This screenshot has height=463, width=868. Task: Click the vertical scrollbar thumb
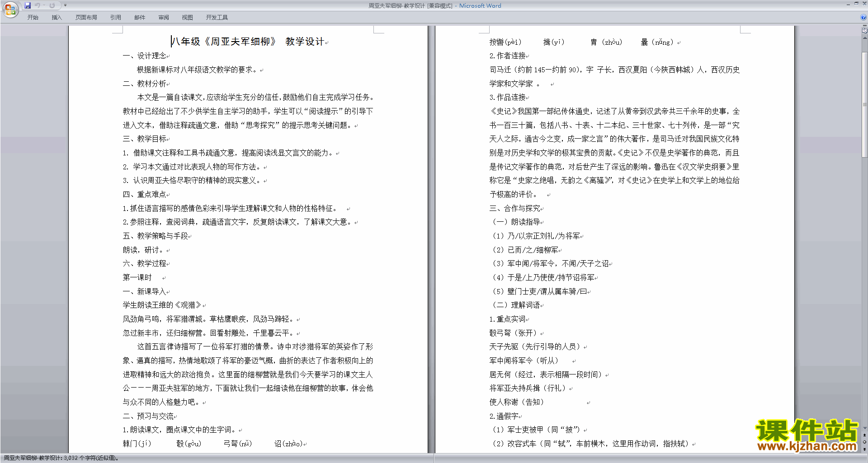pyautogui.click(x=865, y=104)
